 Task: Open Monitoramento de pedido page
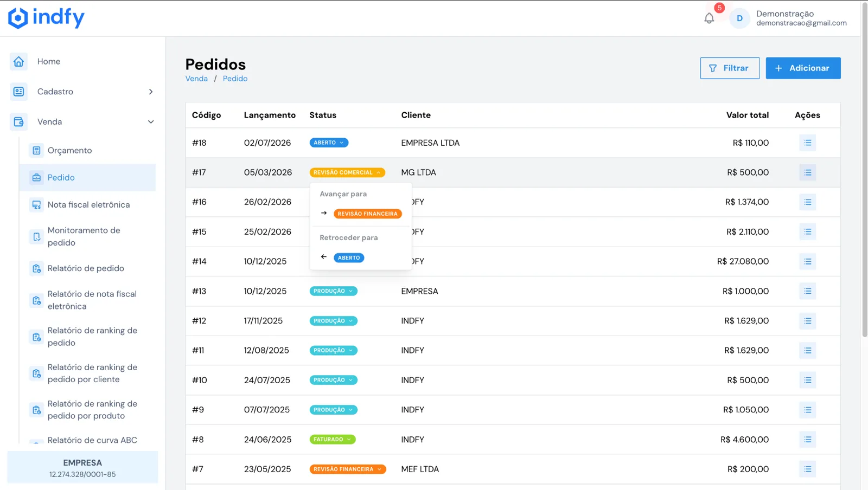point(84,236)
